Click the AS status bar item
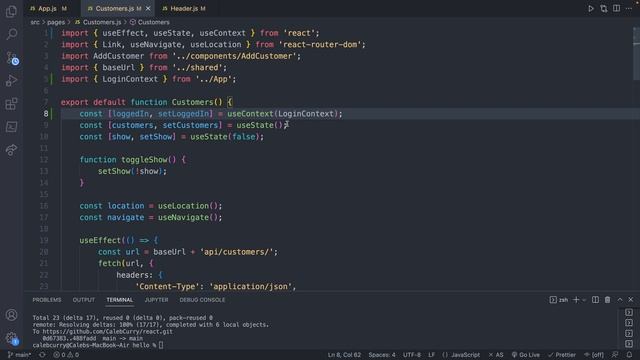 [x=496, y=355]
